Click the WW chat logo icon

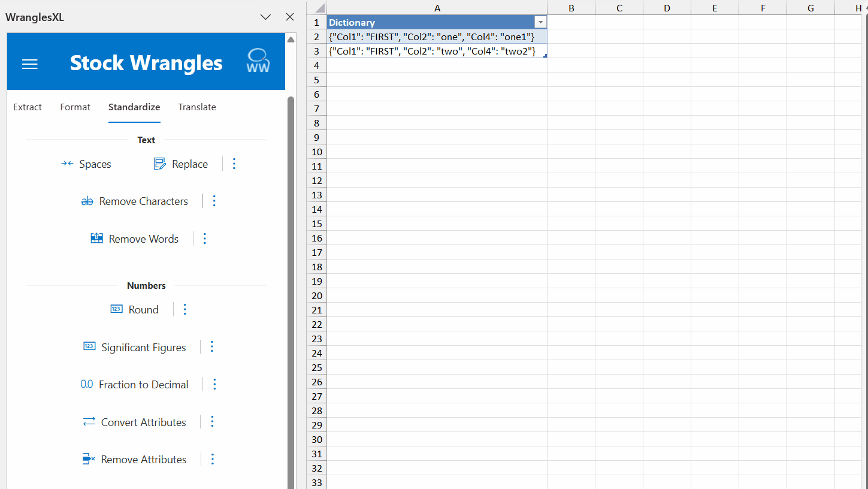(x=258, y=61)
